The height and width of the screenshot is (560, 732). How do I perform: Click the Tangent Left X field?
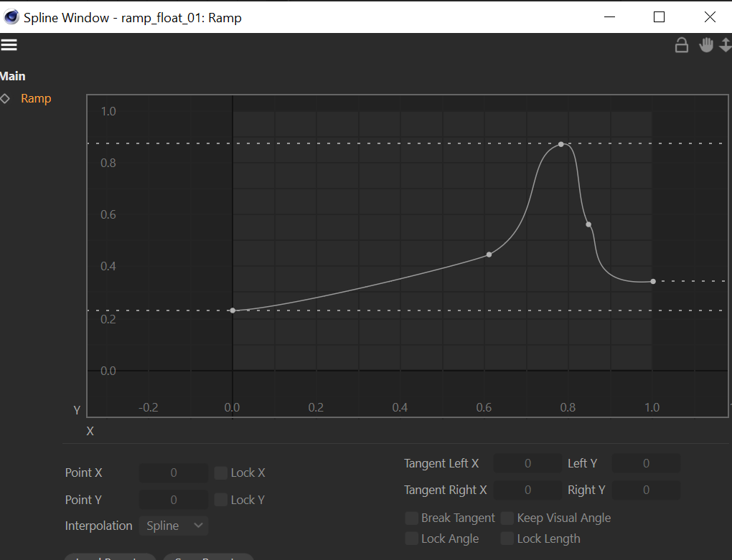click(x=527, y=463)
